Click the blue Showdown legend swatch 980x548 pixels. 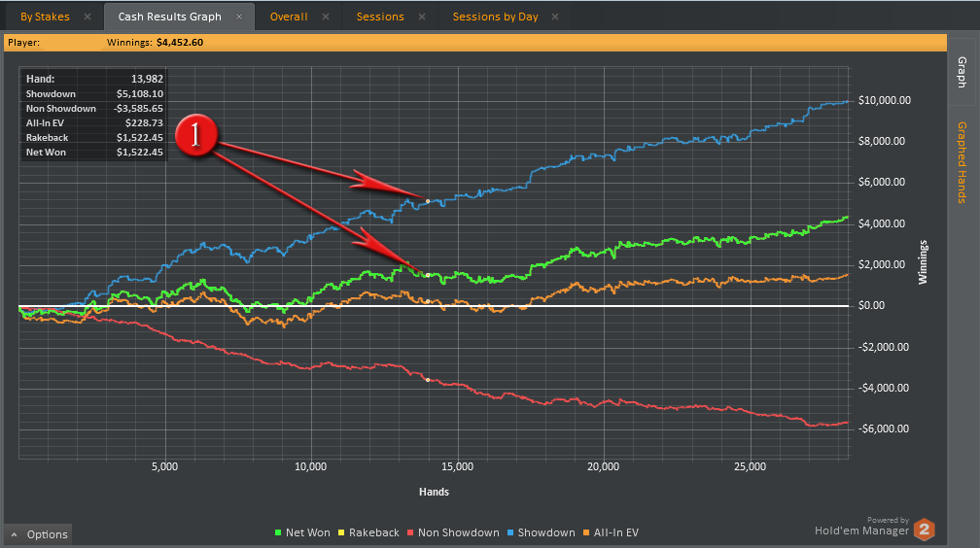[x=511, y=532]
